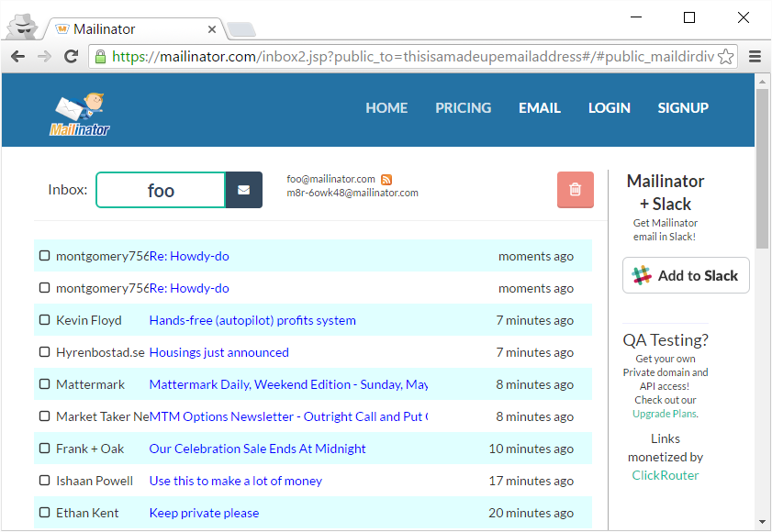Check the Kevin Floyd email checkbox
Viewport: 772px width, 532px height.
tap(44, 320)
